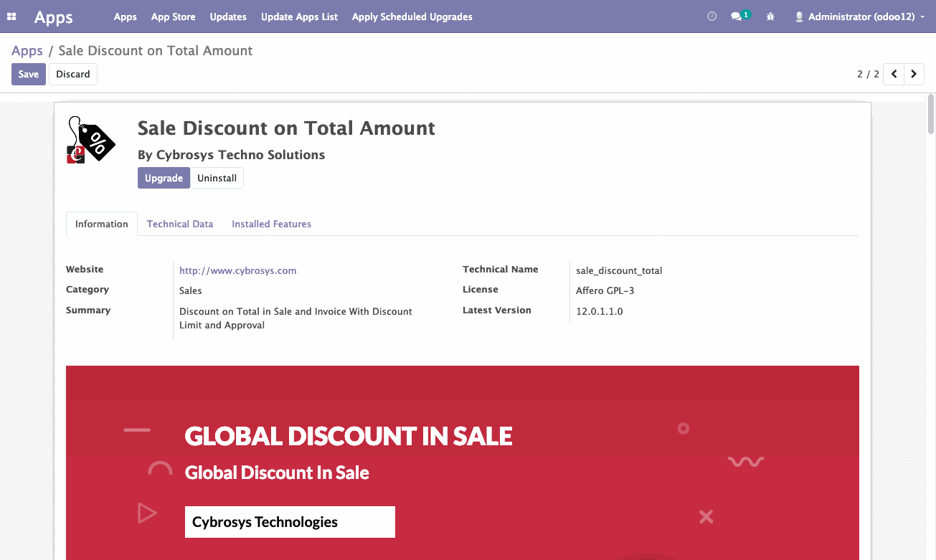Switch to the Installed Features tab
The height and width of the screenshot is (560, 936).
[x=271, y=224]
